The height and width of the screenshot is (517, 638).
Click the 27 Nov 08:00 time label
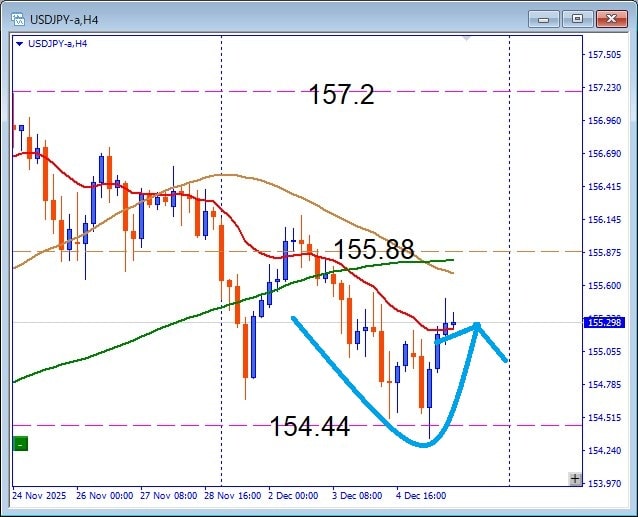168,495
